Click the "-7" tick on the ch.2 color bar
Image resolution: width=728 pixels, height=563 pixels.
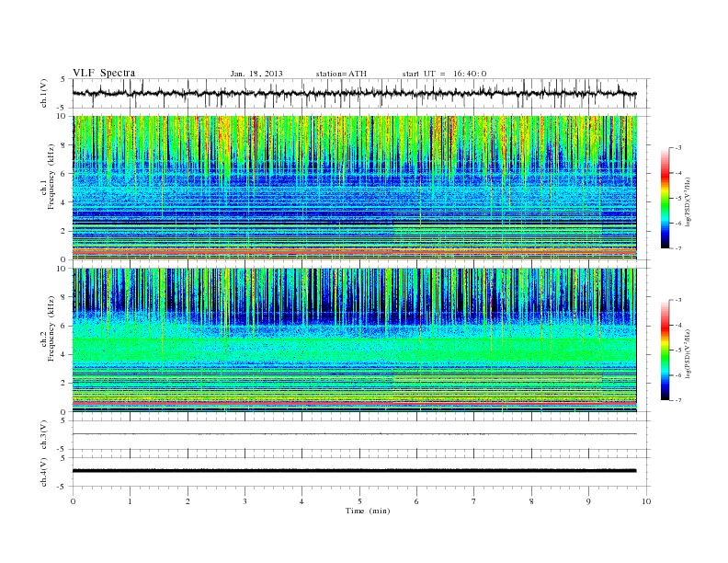point(677,400)
